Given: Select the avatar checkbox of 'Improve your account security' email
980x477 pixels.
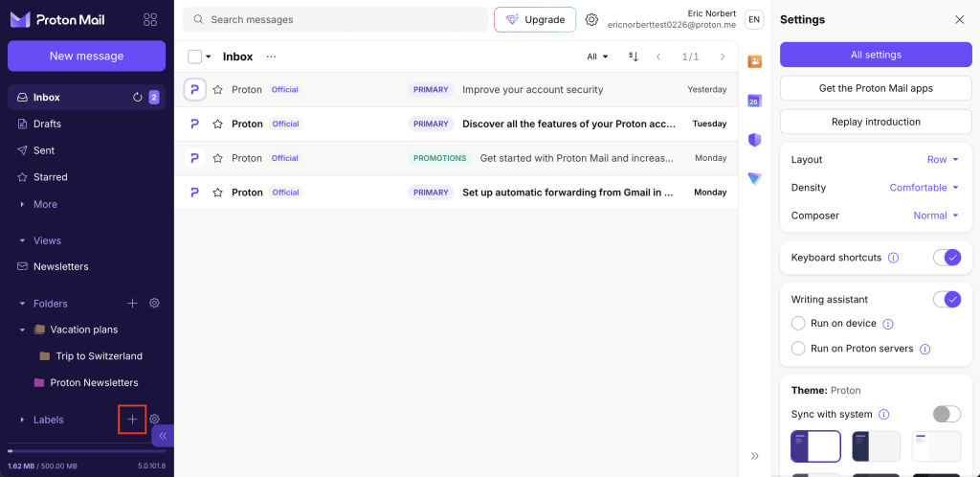Looking at the screenshot, I should (x=195, y=89).
